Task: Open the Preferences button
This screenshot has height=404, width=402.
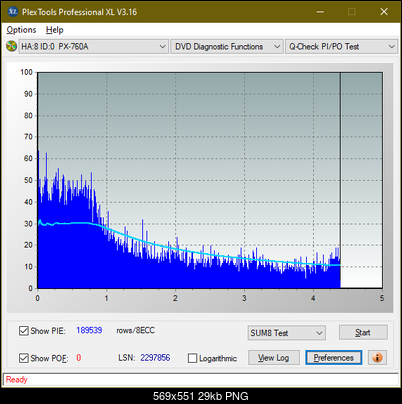Action: pyautogui.click(x=333, y=358)
